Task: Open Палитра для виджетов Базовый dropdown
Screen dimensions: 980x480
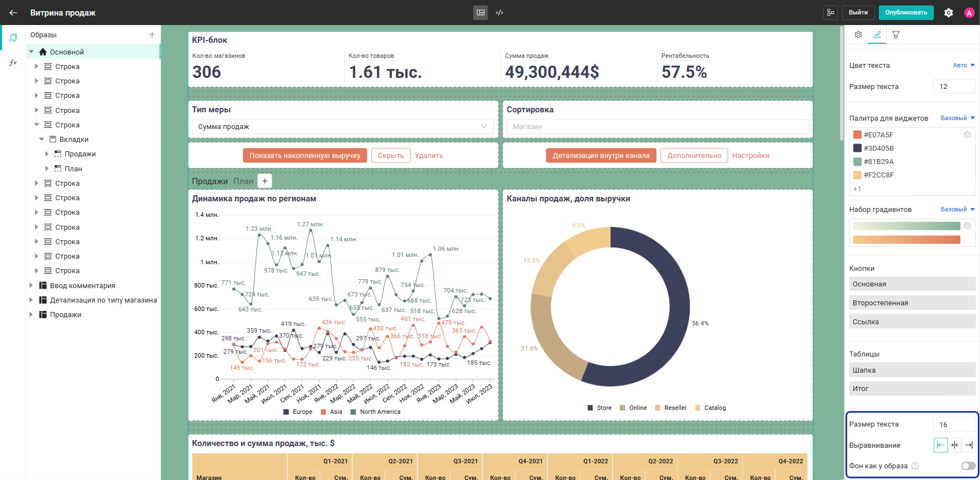Action: (x=958, y=118)
